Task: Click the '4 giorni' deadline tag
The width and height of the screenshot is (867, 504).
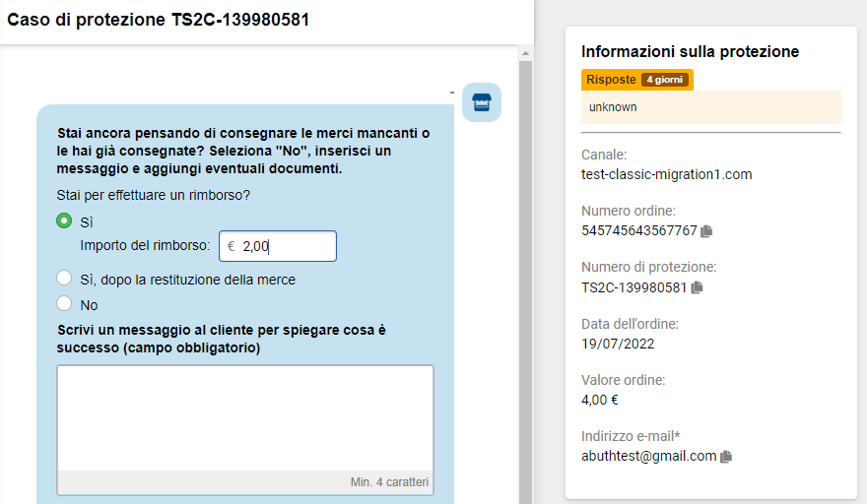Action: click(665, 80)
